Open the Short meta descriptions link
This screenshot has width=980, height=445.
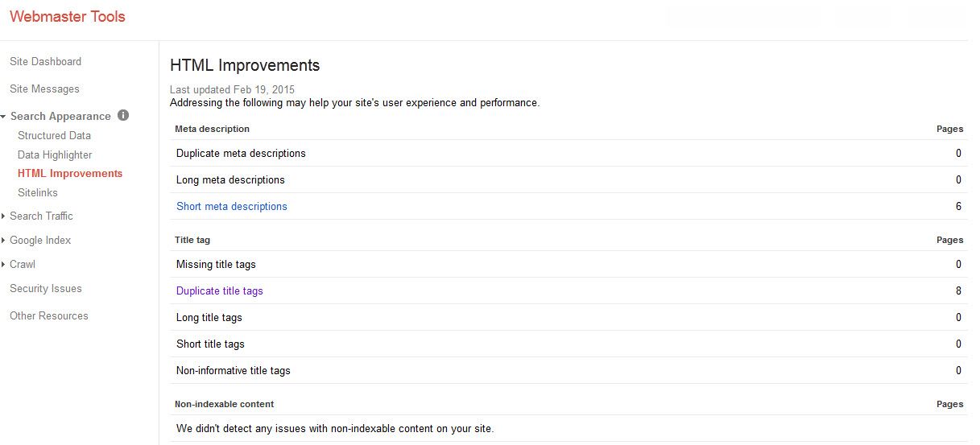click(232, 207)
